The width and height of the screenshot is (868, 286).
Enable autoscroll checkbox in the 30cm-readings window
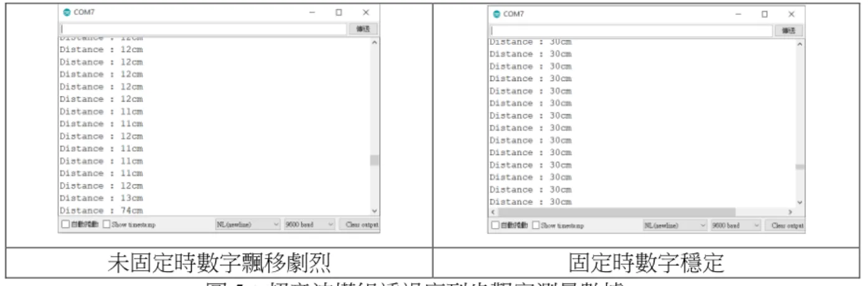click(x=495, y=225)
